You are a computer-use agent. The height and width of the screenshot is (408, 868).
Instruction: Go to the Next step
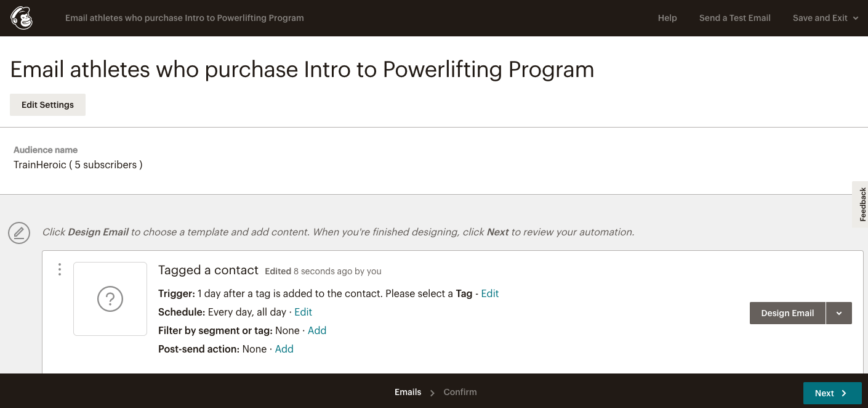[832, 393]
